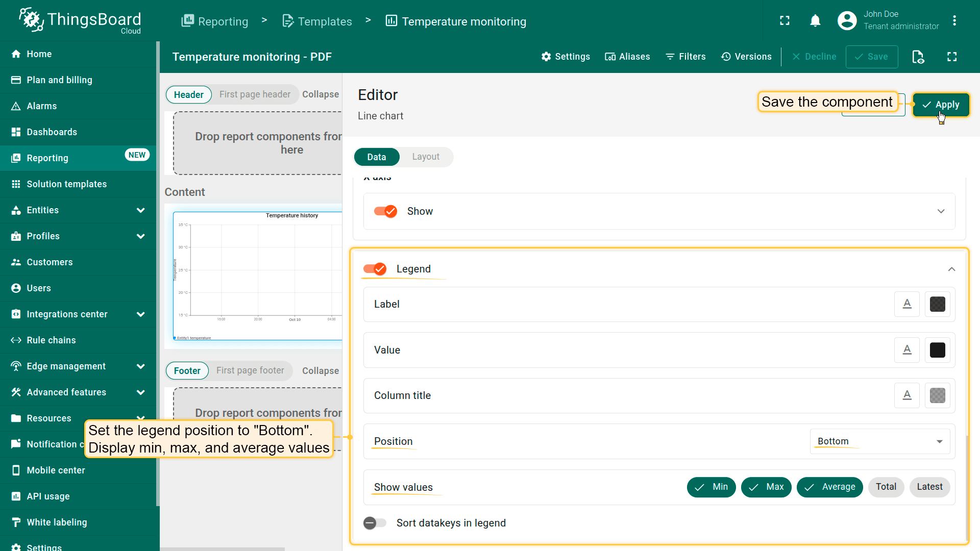
Task: Open Versions history
Action: click(x=746, y=57)
